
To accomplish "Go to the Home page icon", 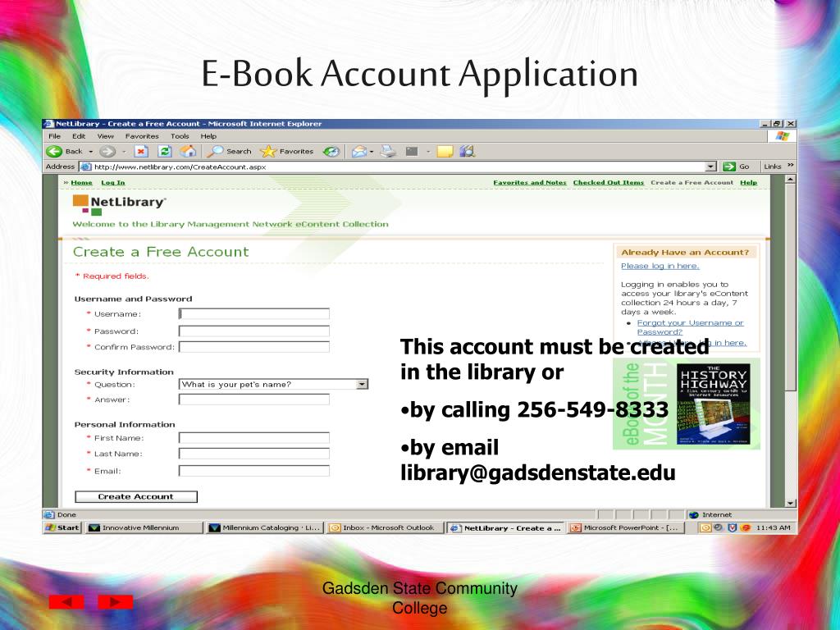I will (188, 152).
